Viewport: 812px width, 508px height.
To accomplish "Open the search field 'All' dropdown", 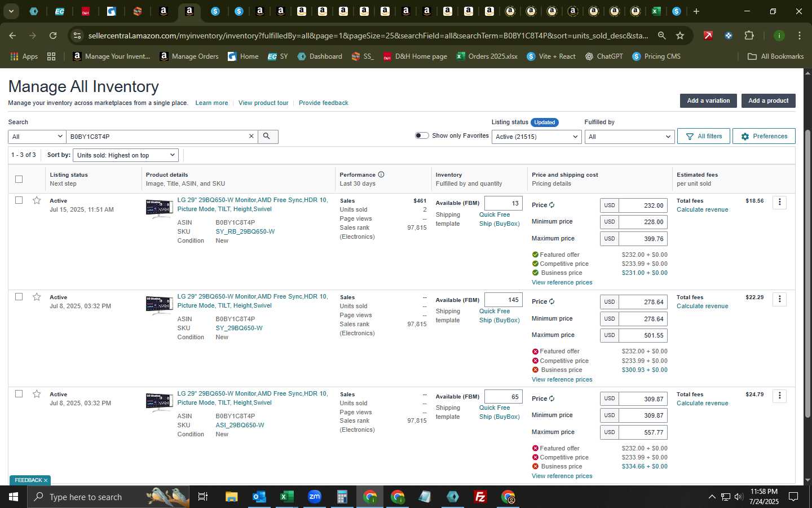I will coord(37,137).
